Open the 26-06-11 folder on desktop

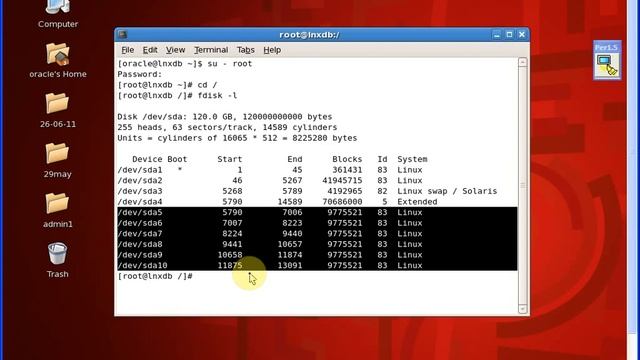[x=57, y=103]
